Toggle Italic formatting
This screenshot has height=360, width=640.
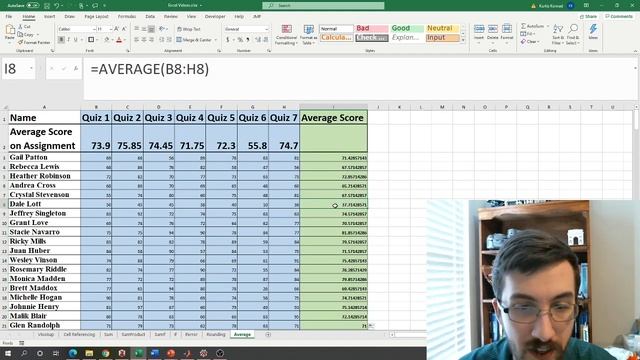point(69,40)
